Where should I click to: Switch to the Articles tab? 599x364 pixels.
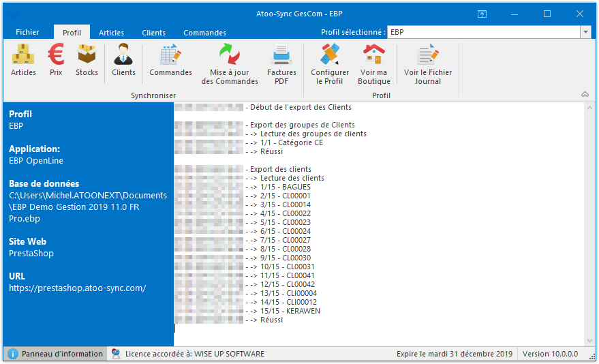coord(111,33)
